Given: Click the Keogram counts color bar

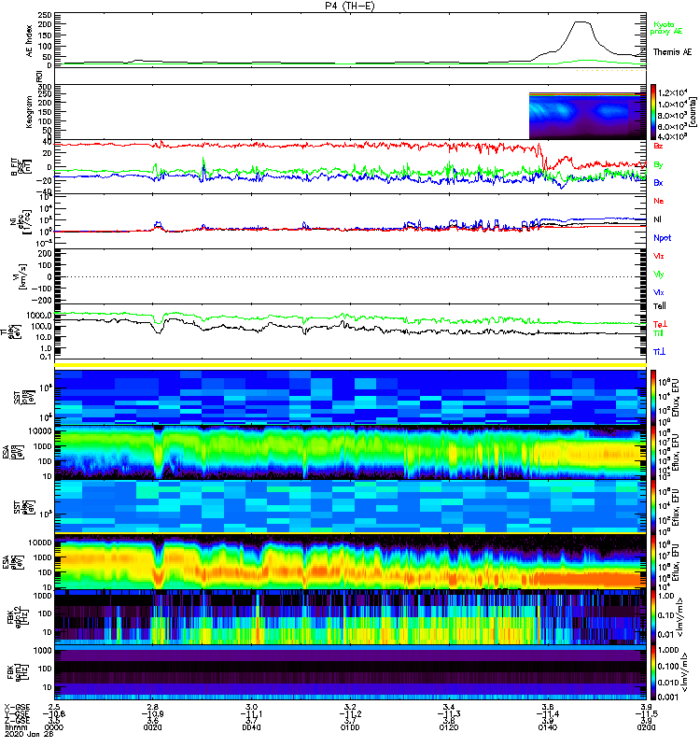Looking at the screenshot, I should [x=653, y=112].
